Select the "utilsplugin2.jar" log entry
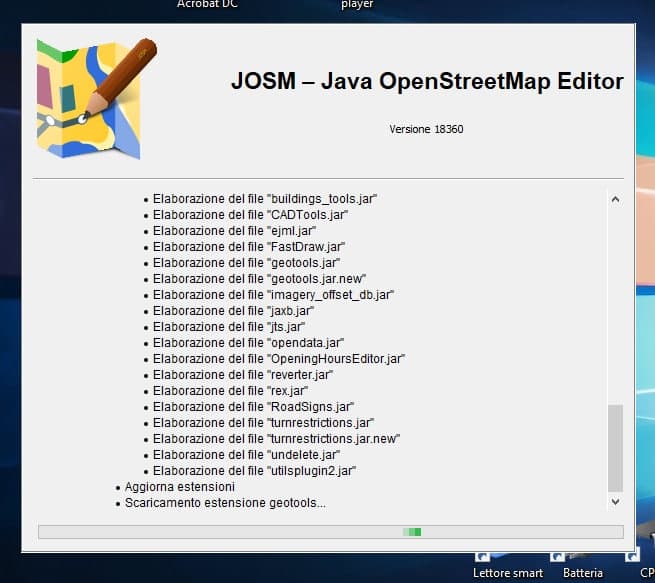This screenshot has width=655, height=583. (x=254, y=470)
